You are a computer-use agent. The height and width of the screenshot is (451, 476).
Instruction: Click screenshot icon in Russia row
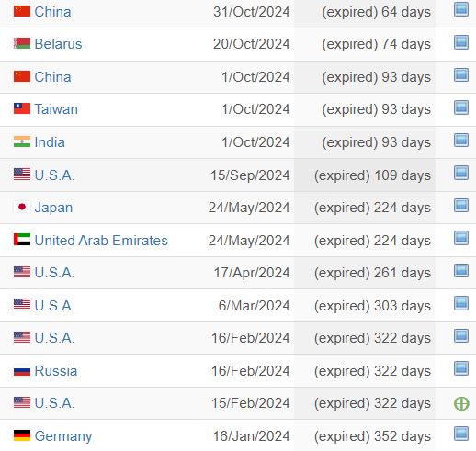tap(461, 368)
